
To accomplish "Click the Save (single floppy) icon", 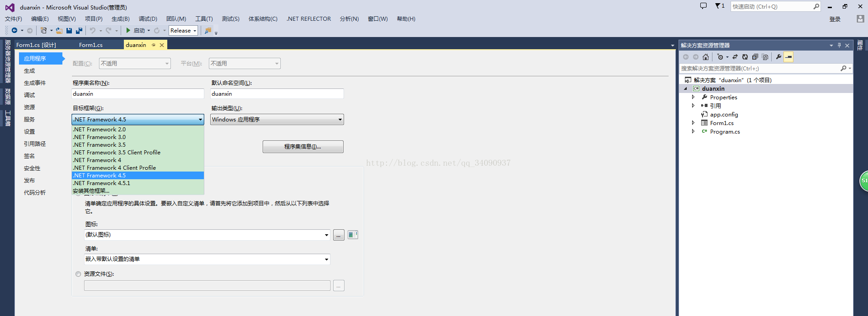I will tap(69, 30).
